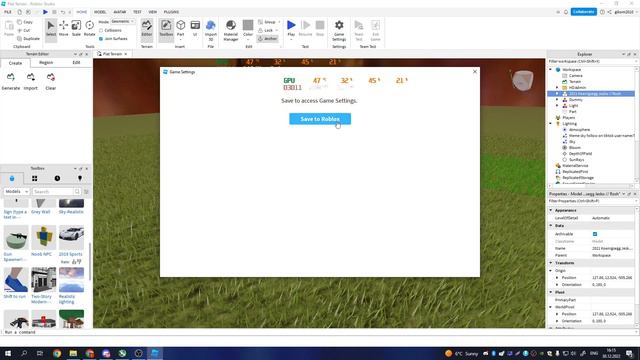The width and height of the screenshot is (640, 360).
Task: Switch to the MODEL ribbon tab
Action: coord(100,12)
